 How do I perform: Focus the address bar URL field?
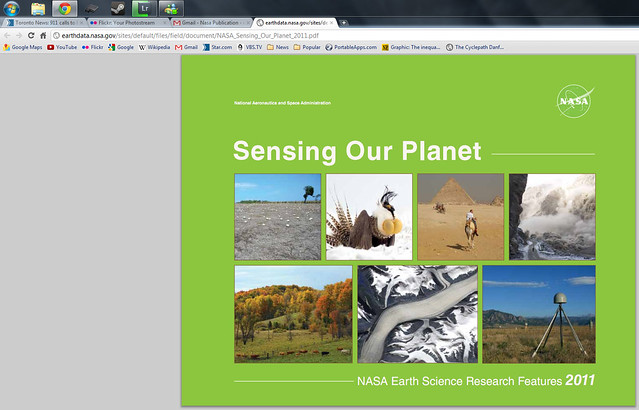(x=344, y=35)
